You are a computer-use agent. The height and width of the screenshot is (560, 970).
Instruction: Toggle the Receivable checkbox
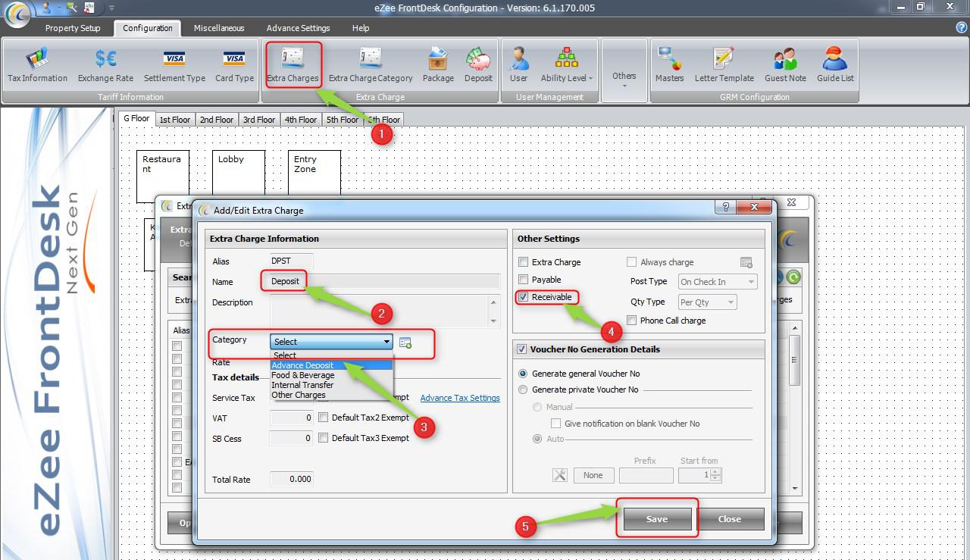tap(523, 297)
